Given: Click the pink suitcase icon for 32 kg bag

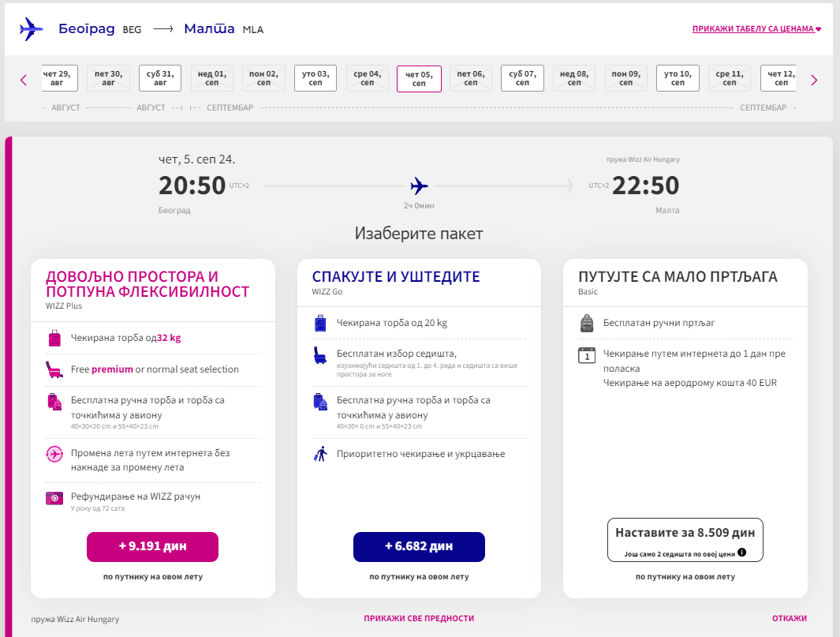Looking at the screenshot, I should 54,338.
